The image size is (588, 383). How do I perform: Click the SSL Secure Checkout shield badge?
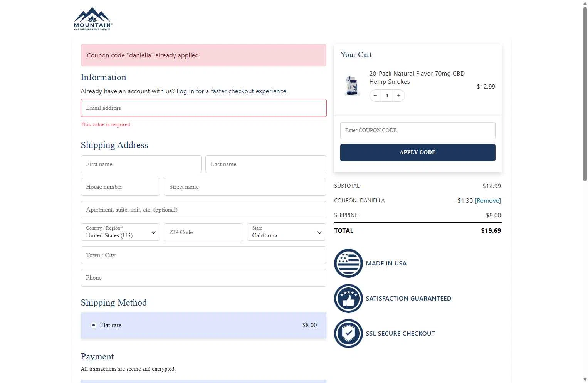coord(348,333)
